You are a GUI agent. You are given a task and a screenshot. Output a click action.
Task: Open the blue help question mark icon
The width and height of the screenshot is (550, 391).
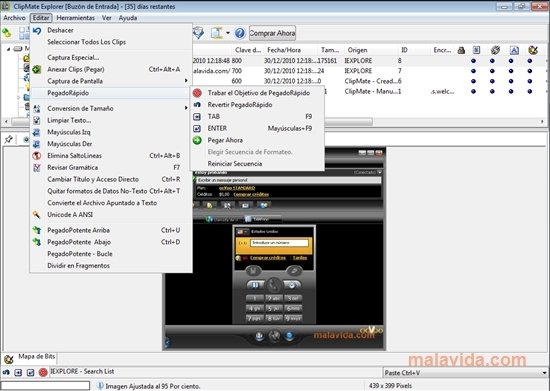pos(240,33)
